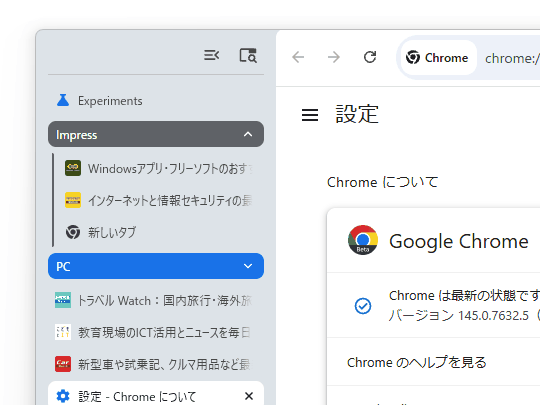Switch to トラベル Watch tab
The height and width of the screenshot is (405, 540).
[x=156, y=300]
